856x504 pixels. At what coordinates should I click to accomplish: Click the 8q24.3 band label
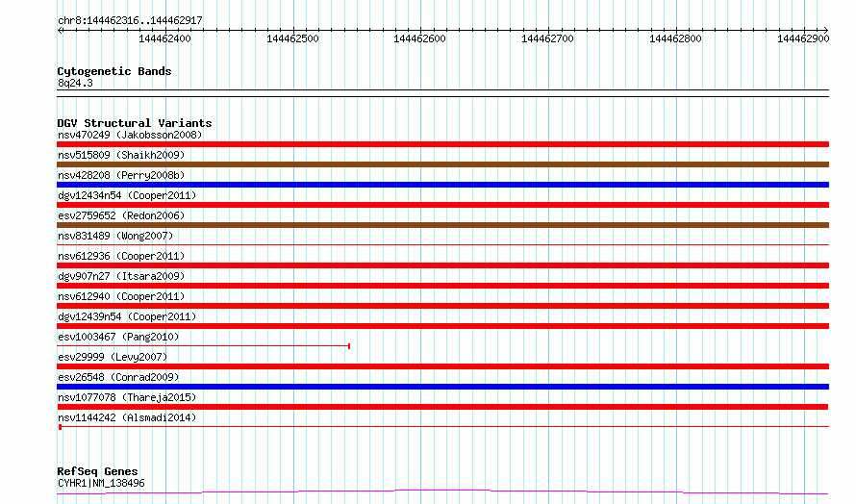coord(75,83)
